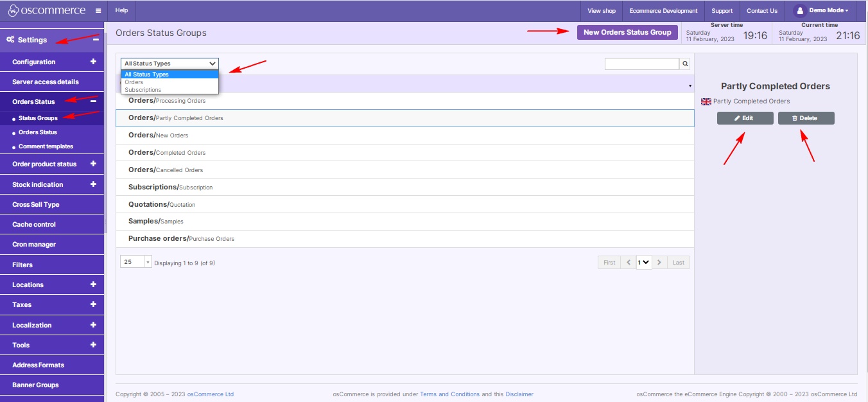Open osCommerce Ltd footer link
The height and width of the screenshot is (402, 868).
[x=210, y=394]
